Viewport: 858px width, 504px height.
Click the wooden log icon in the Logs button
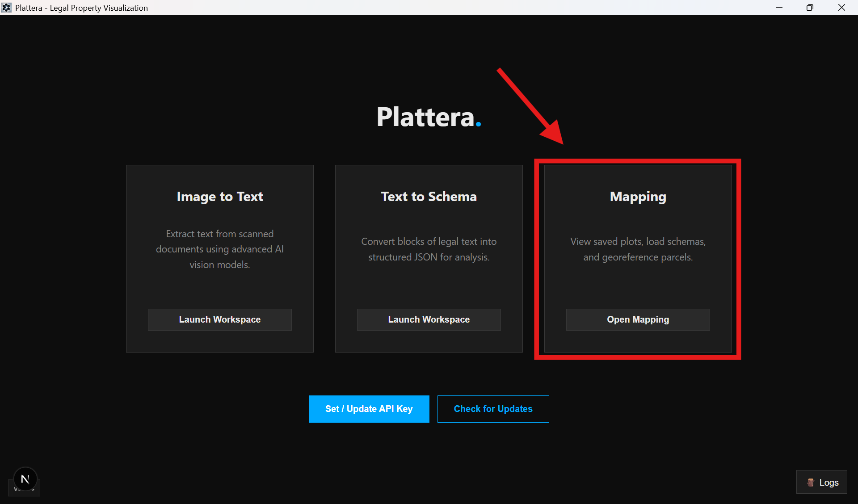click(810, 482)
